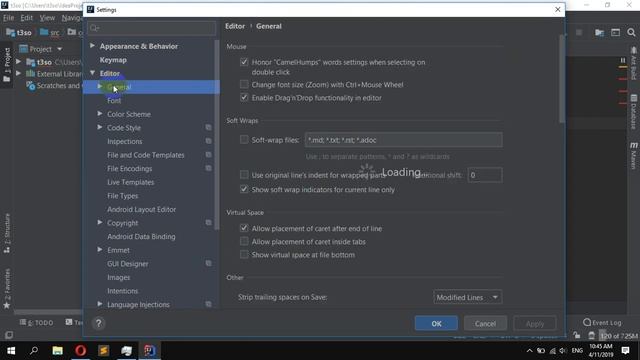Screen dimensions: 640x360
Task: Open the TODO tool window
Action: point(36,322)
